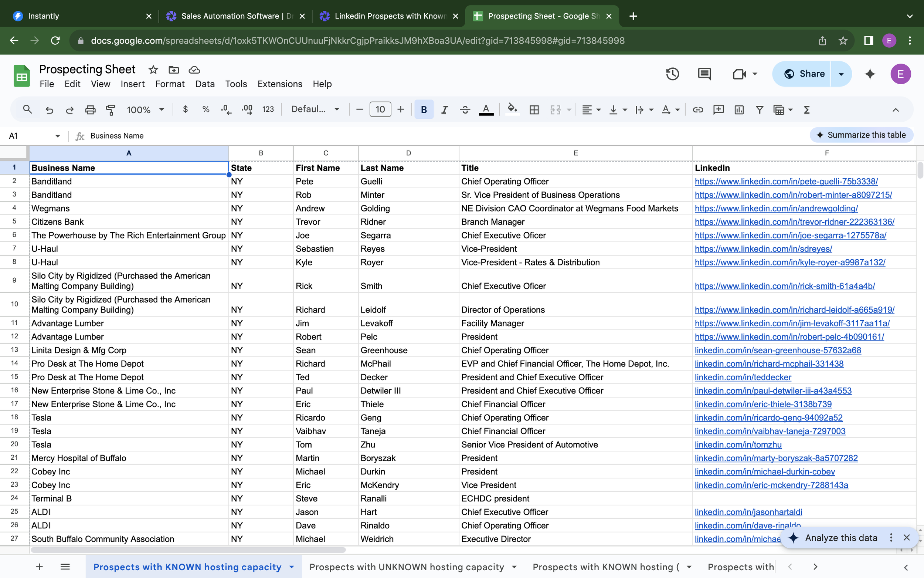924x578 pixels.
Task: Click the functions sigma icon
Action: pos(807,110)
